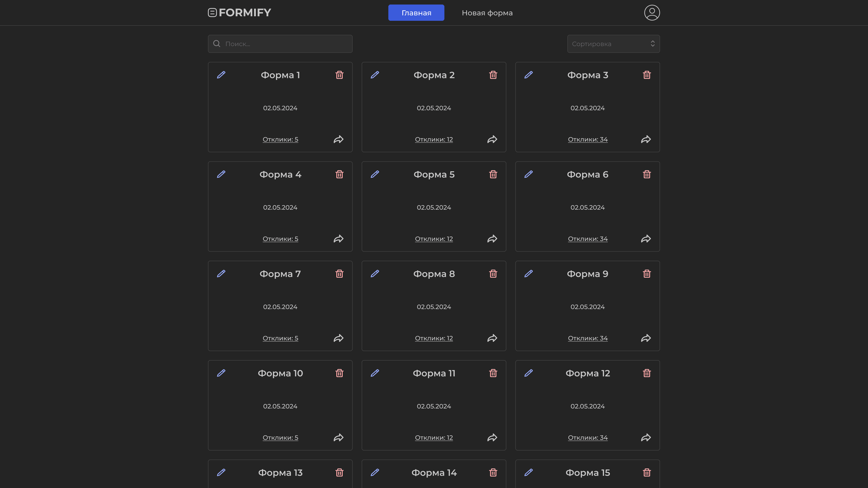Image resolution: width=868 pixels, height=488 pixels.
Task: Click the Форма 1 card title
Action: click(280, 75)
